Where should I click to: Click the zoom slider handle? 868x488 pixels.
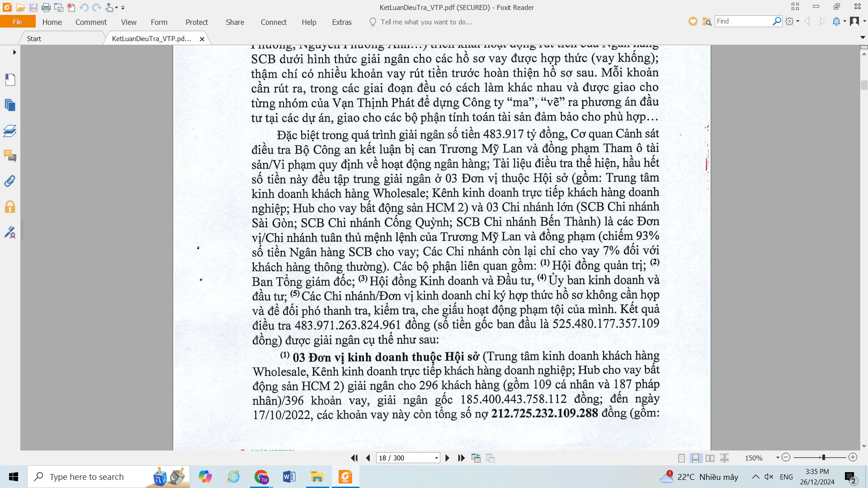pos(823,457)
